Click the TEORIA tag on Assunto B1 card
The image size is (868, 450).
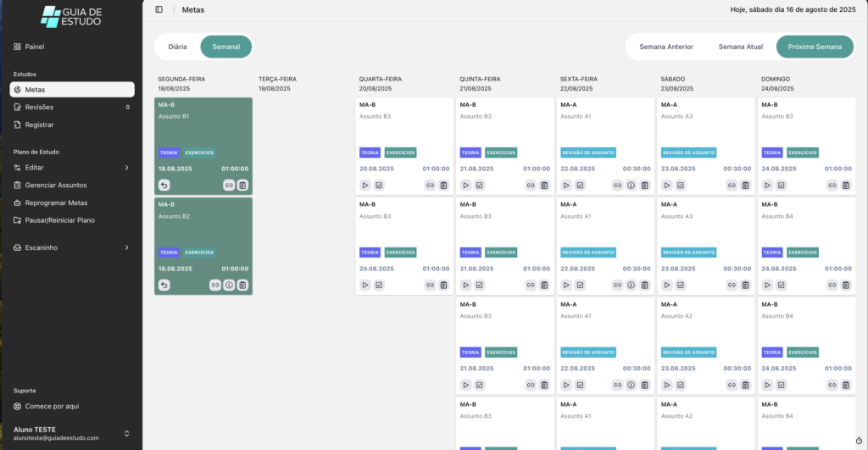(x=169, y=153)
